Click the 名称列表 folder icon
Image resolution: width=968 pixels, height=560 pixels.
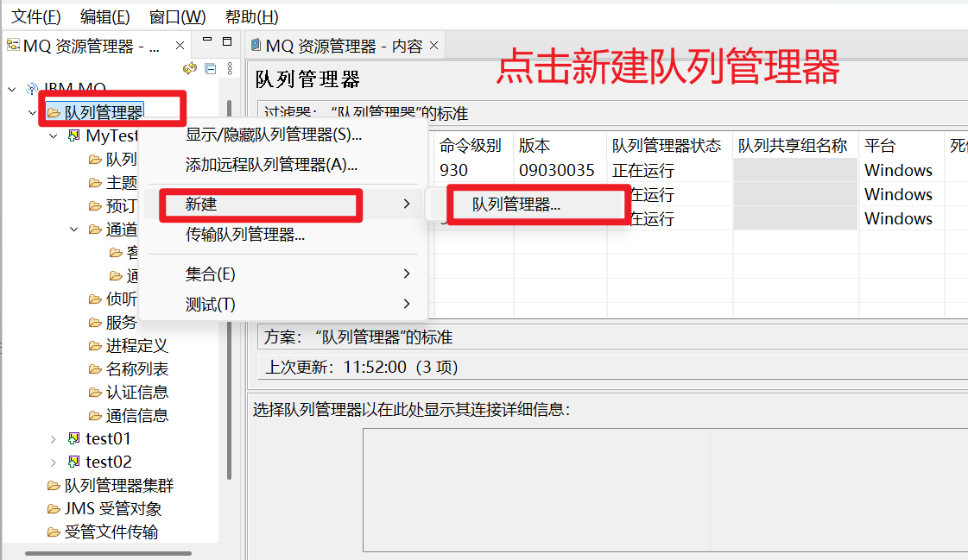95,368
